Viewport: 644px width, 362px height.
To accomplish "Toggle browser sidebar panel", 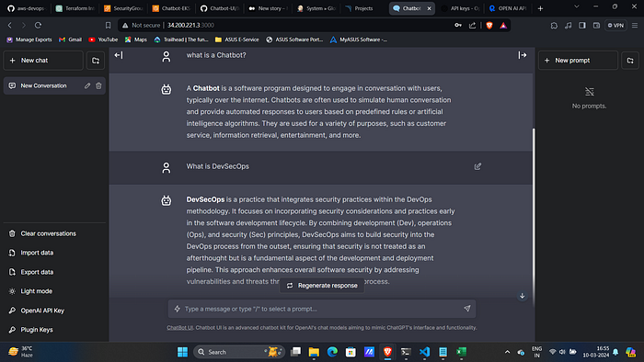I will click(582, 26).
